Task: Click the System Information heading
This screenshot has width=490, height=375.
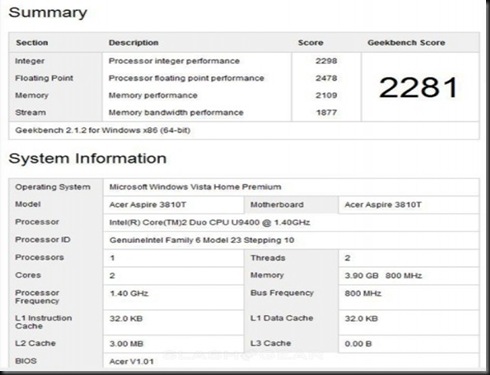Action: point(87,159)
